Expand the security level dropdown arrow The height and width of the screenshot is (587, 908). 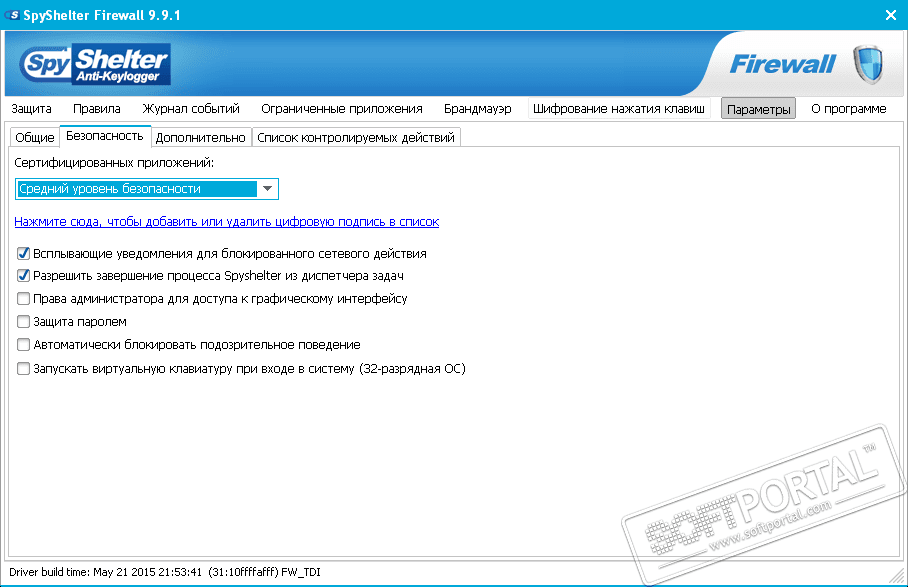[x=268, y=189]
